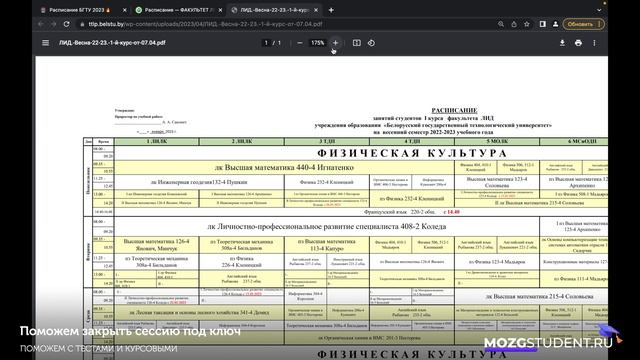This screenshot has height=360, width=640.
Task: Click the zoom out minus button
Action: coord(300,43)
